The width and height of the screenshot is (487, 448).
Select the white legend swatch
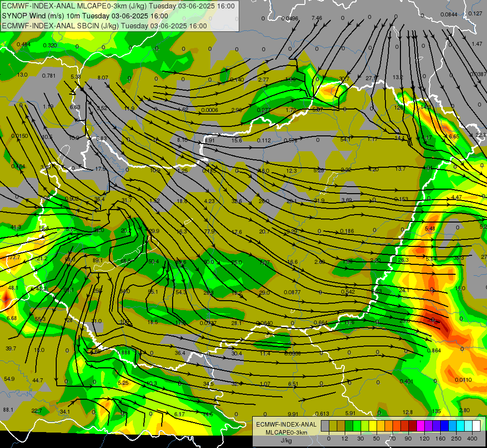click(x=476, y=426)
